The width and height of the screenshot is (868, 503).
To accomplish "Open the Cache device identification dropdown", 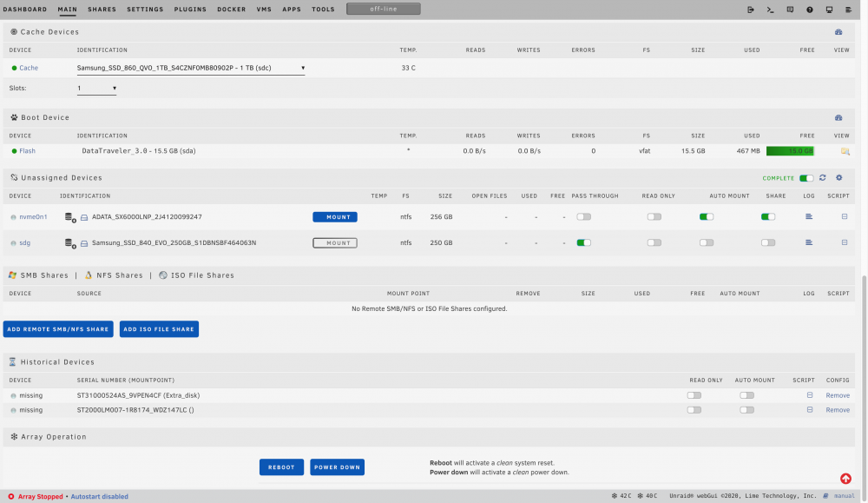I will [190, 68].
